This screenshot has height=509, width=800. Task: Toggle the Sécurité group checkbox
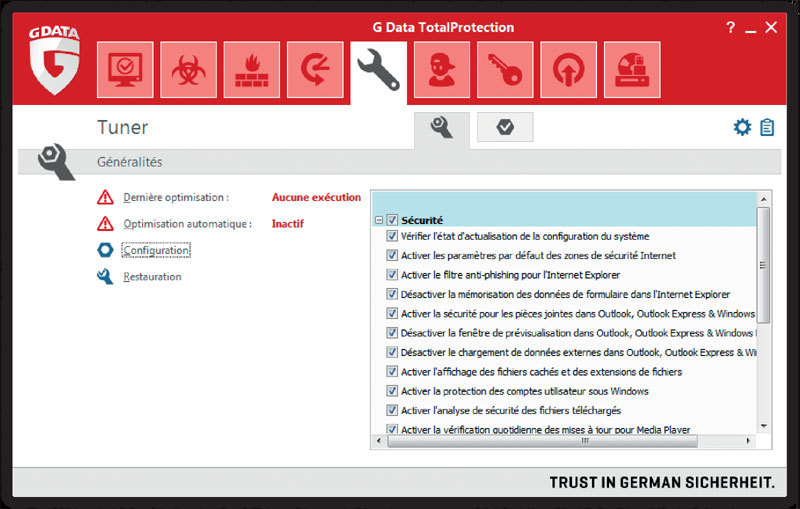tap(392, 220)
